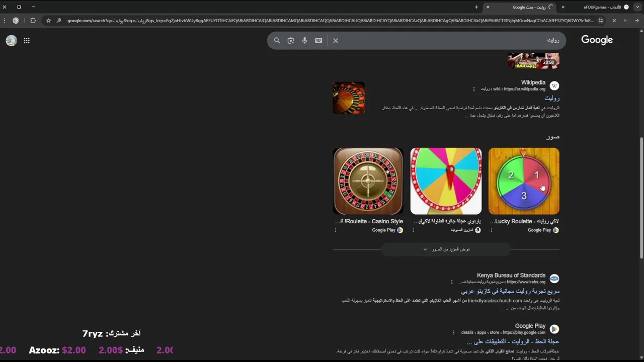This screenshot has width=644, height=362.
Task: Open the Wikipedia roulette wheel thumbnail
Action: [x=349, y=98]
